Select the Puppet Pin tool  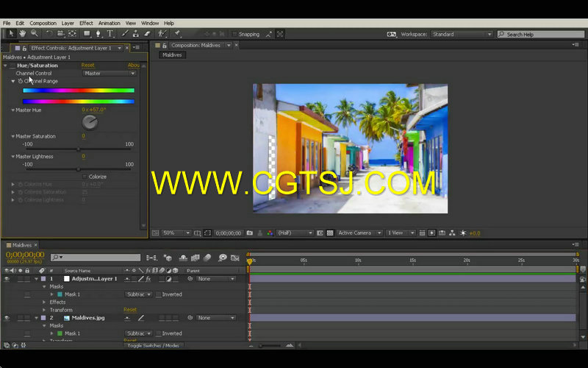[177, 34]
